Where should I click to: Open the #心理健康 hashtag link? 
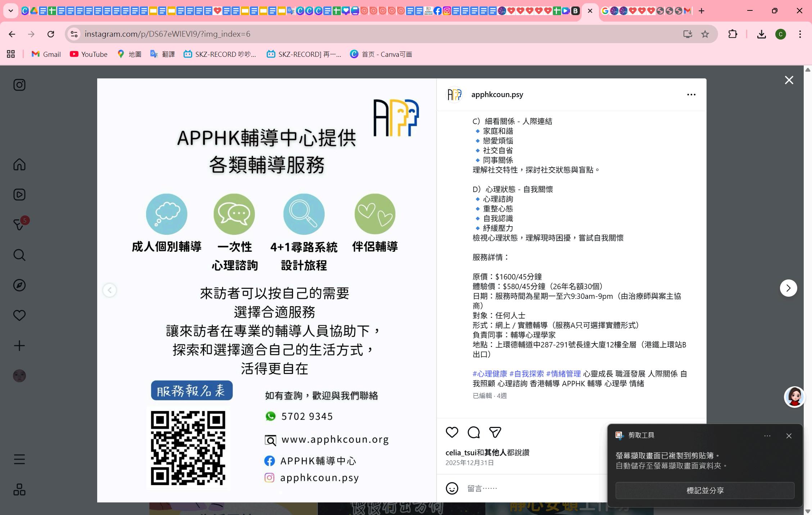click(490, 374)
